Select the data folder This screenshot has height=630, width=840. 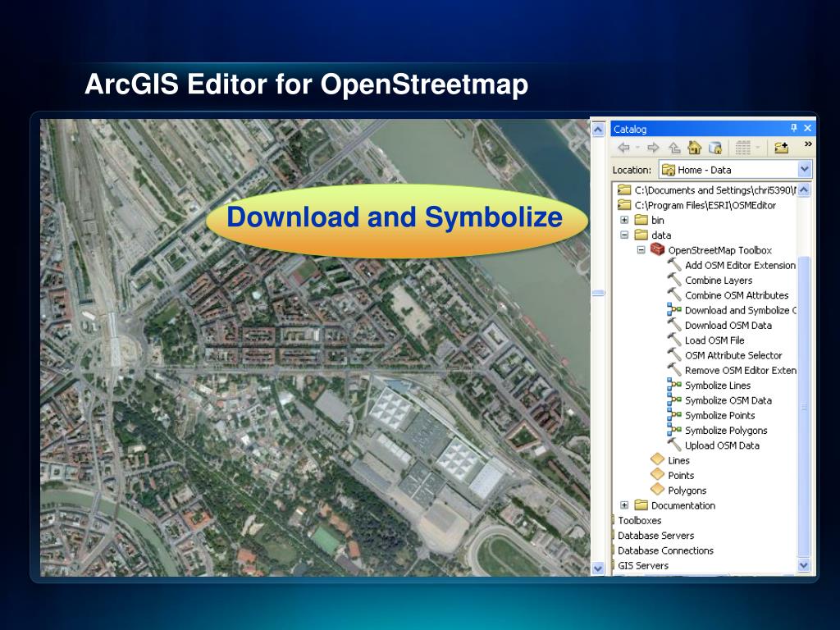coord(660,235)
